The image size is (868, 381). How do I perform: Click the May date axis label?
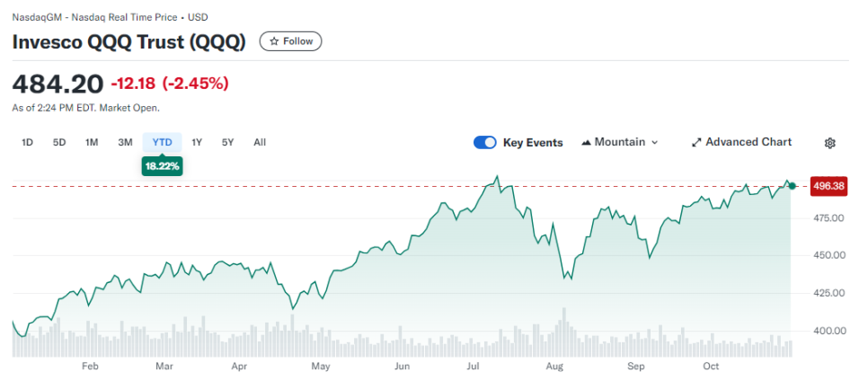[321, 366]
